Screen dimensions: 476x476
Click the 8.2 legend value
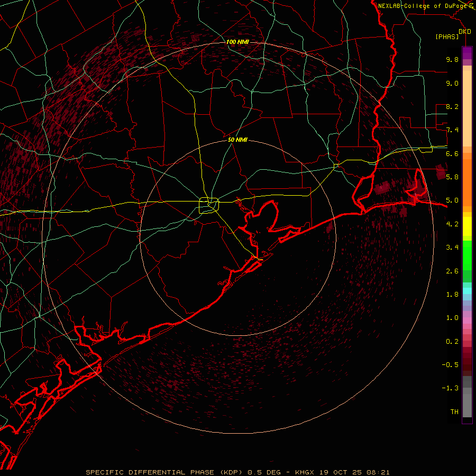coord(452,106)
